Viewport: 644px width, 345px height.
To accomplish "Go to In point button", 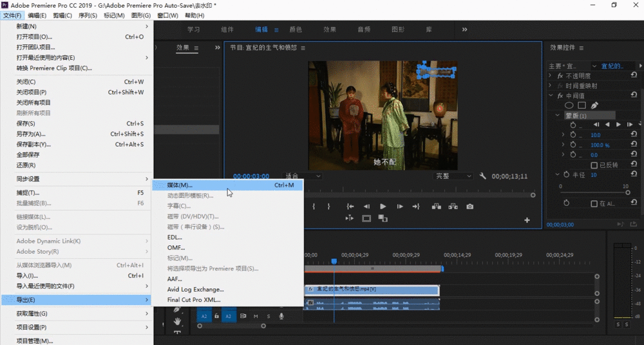I will 350,207.
